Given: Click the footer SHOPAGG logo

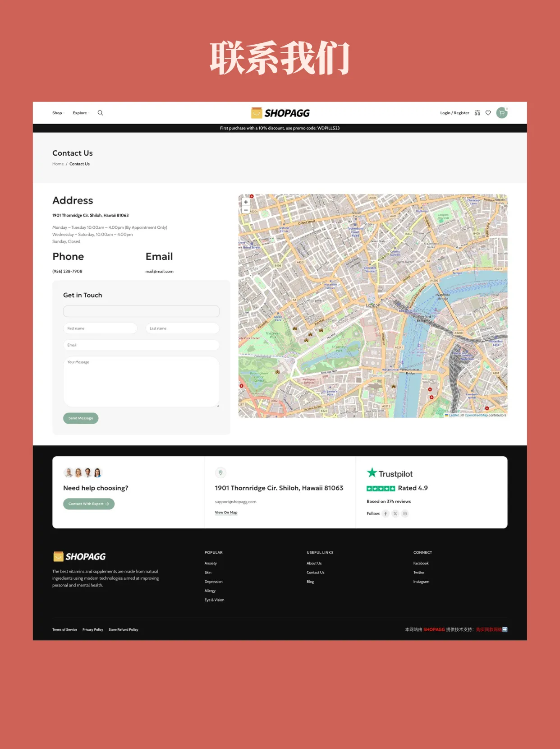Looking at the screenshot, I should pyautogui.click(x=79, y=557).
